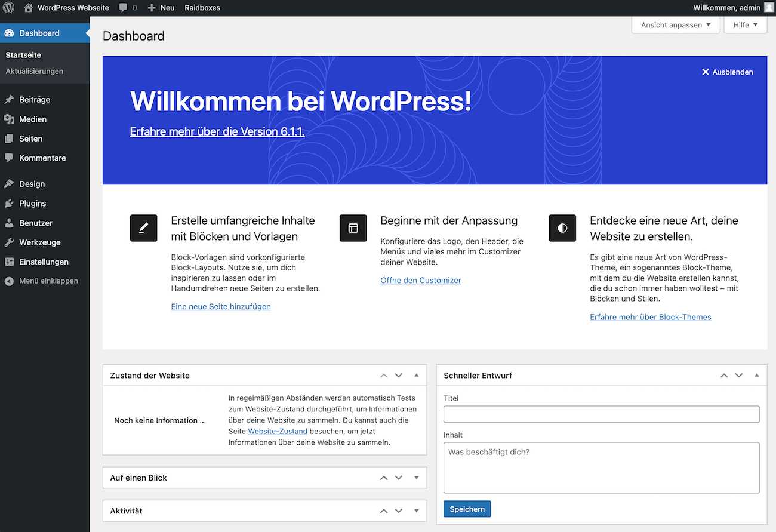Click the Ausblenden label in welcome banner
This screenshot has height=532, width=776.
click(x=733, y=72)
